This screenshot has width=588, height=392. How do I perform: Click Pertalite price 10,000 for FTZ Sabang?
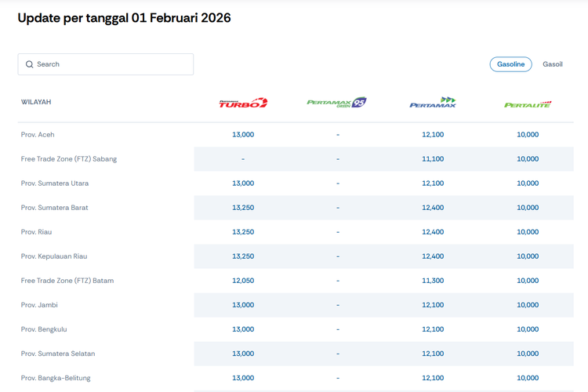tap(528, 159)
